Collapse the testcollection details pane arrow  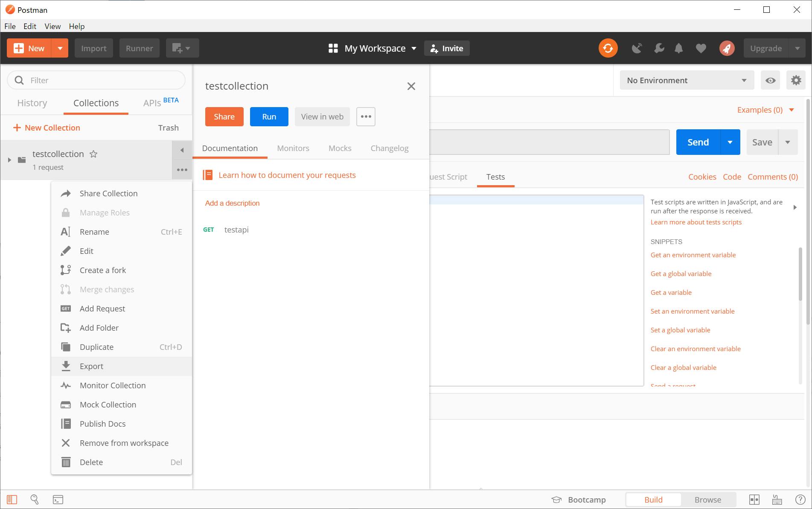click(x=182, y=150)
